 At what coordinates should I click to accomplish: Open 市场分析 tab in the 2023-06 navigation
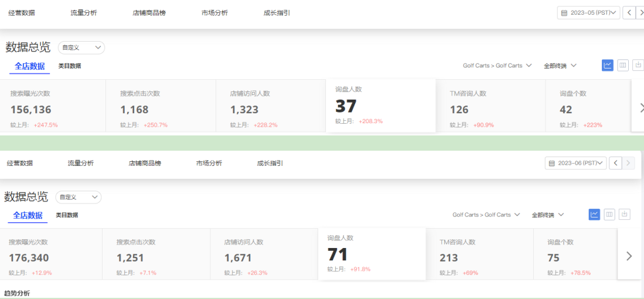click(x=209, y=164)
